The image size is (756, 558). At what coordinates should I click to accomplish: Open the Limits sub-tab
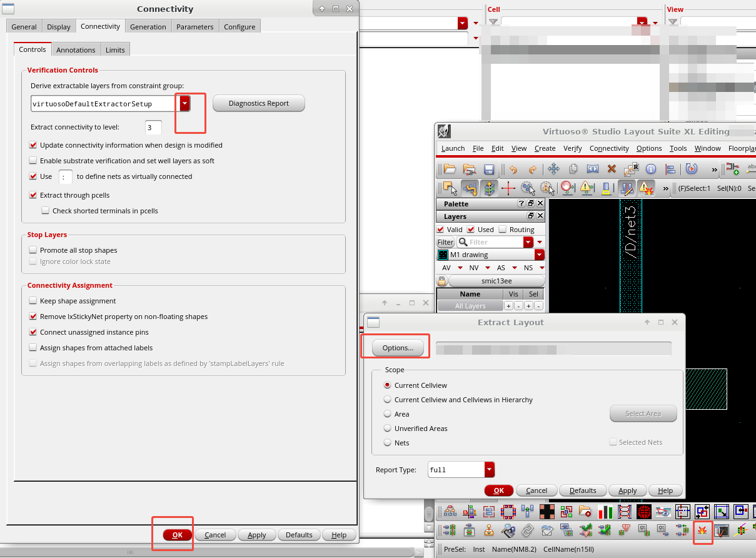(x=115, y=50)
